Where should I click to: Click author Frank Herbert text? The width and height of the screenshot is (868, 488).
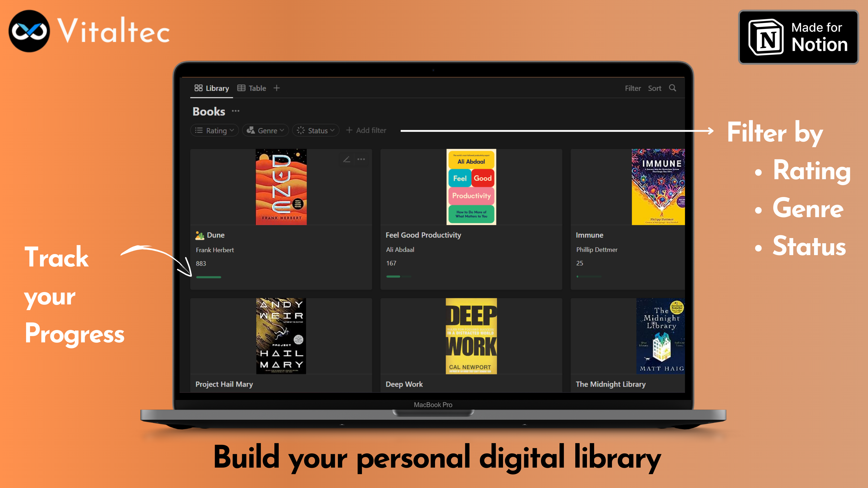[215, 250]
